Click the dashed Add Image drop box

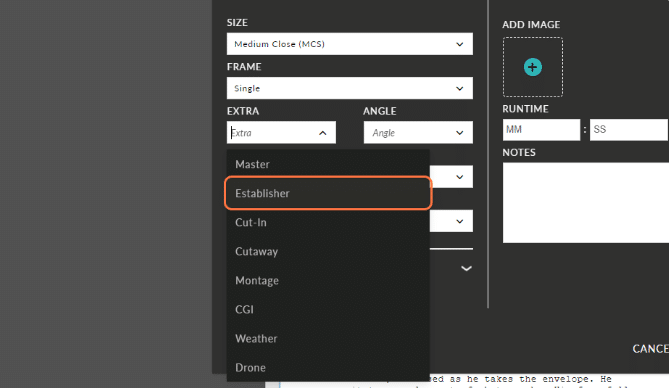click(532, 67)
